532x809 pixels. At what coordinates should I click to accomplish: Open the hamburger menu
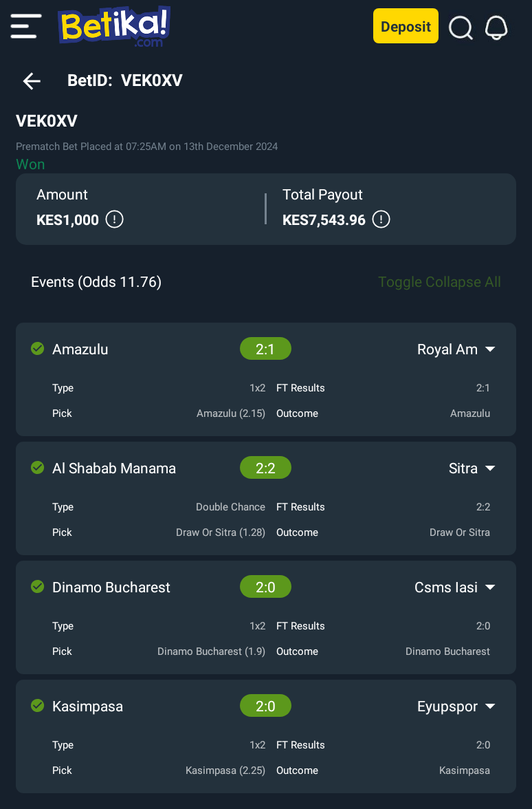click(25, 26)
